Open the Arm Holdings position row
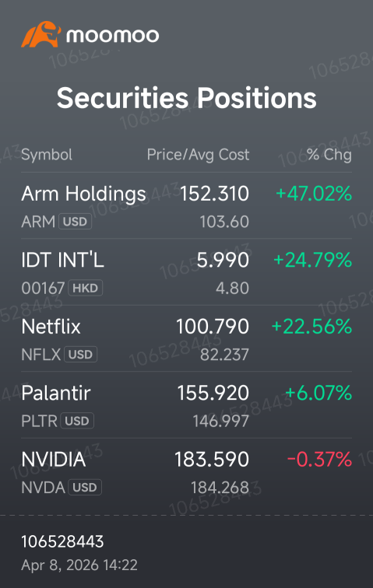Screen dimensions: 373x588 [x=186, y=205]
